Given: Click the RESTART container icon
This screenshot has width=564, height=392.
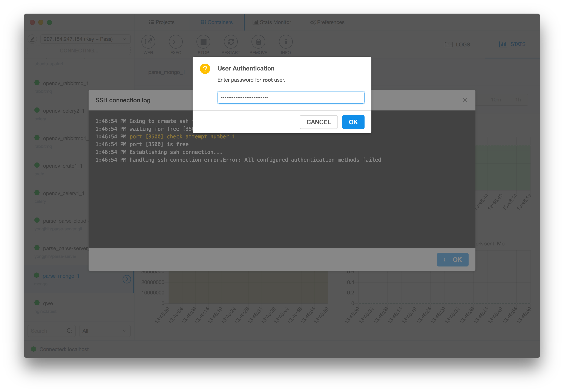Looking at the screenshot, I should click(231, 42).
